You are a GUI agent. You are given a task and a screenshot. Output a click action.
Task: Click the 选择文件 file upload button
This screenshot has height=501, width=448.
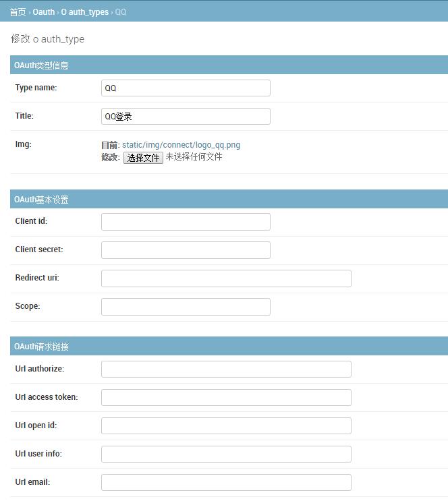(x=143, y=158)
